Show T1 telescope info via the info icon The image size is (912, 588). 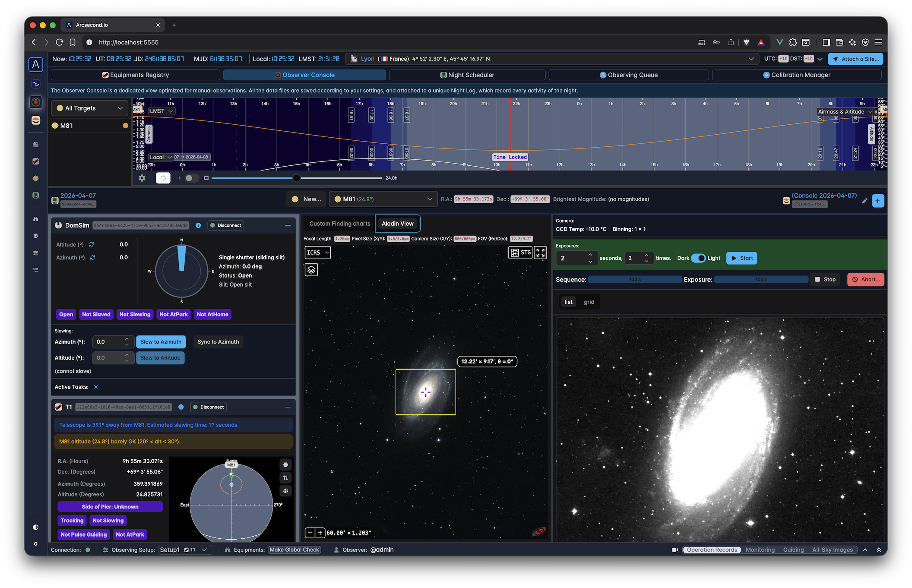point(181,407)
